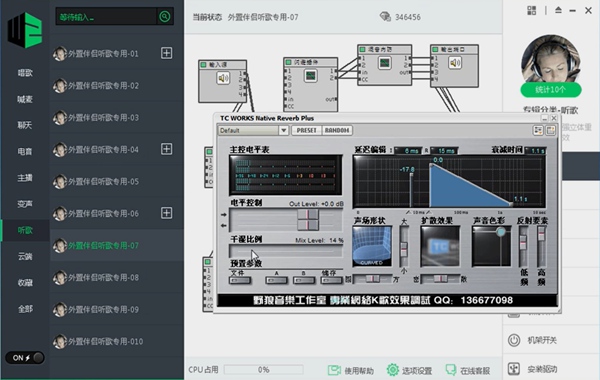Click the right arrow beside Out Level fader

[224, 215]
